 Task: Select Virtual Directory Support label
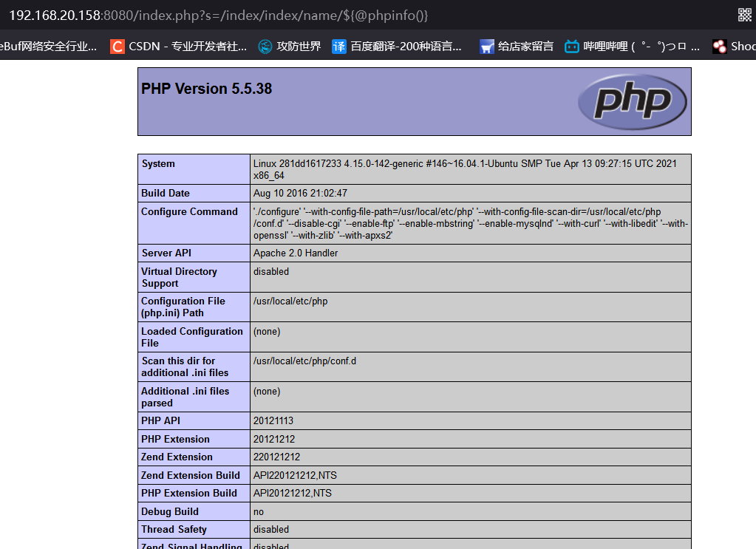click(x=180, y=277)
